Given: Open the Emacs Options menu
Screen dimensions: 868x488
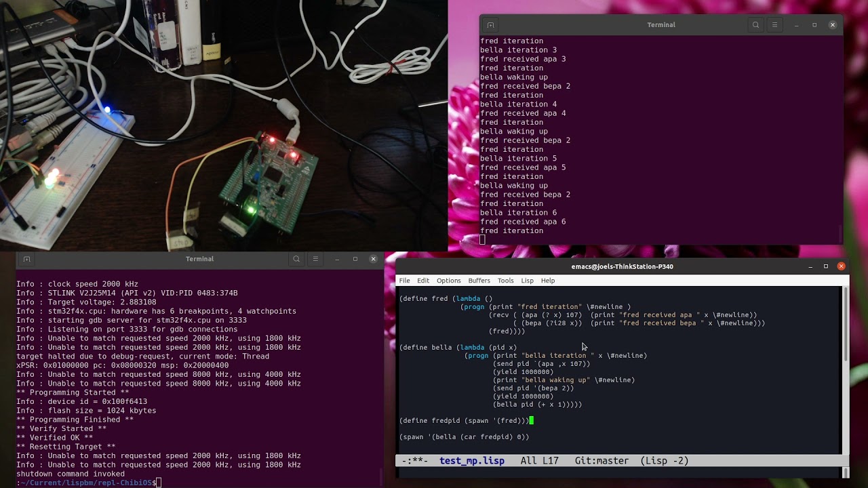Looking at the screenshot, I should tap(448, 281).
